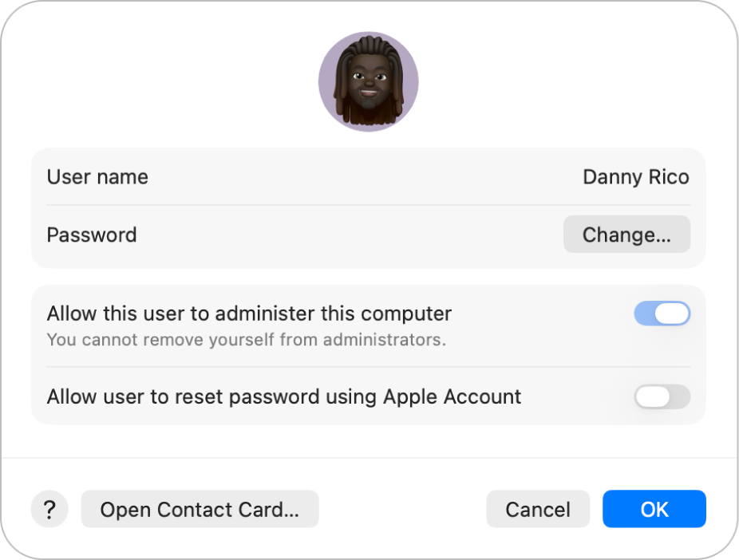Screen dimensions: 739x560
Task: Confirm changes with the OK button
Action: pos(654,509)
